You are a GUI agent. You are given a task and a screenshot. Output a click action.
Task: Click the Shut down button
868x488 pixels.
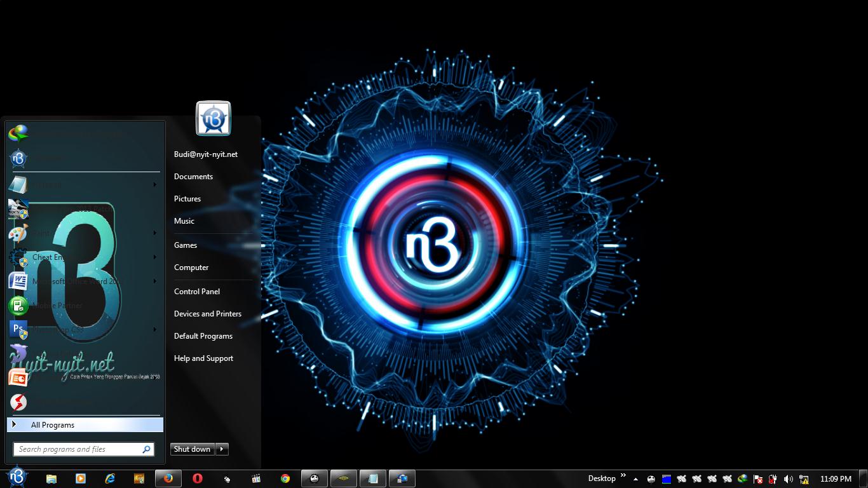pyautogui.click(x=193, y=449)
